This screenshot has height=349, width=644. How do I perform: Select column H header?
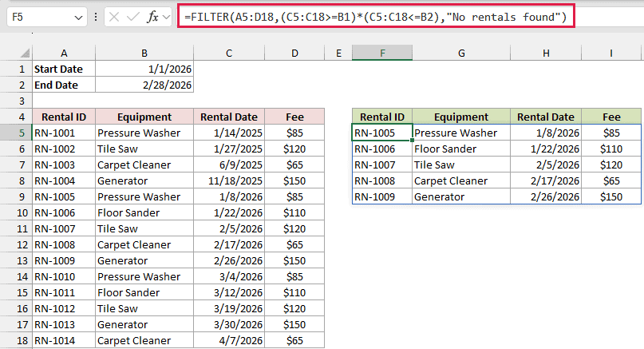pyautogui.click(x=546, y=53)
